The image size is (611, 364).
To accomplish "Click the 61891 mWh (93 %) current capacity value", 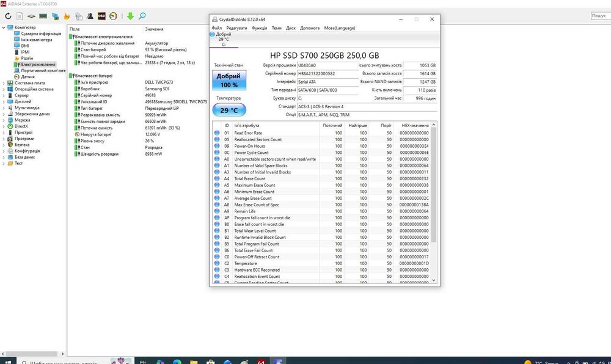I will [x=163, y=128].
